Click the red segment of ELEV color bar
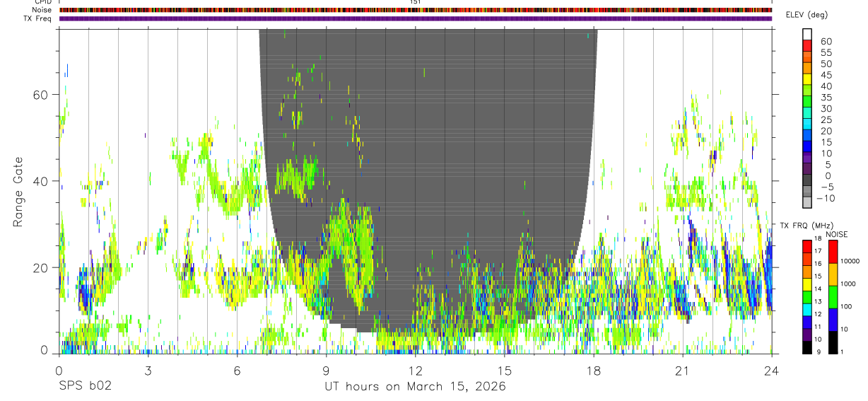The height and width of the screenshot is (401, 868). click(807, 45)
